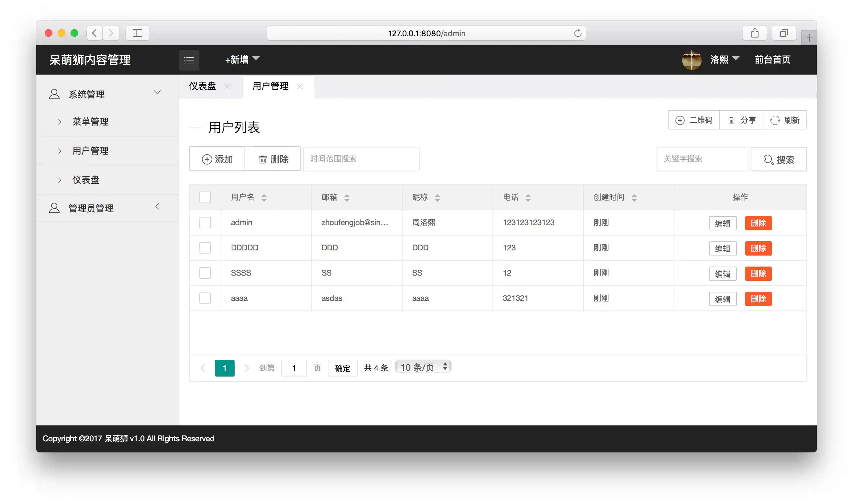853x504 pixels.
Task: Open the 10 条/页 page size dropdown
Action: [423, 367]
